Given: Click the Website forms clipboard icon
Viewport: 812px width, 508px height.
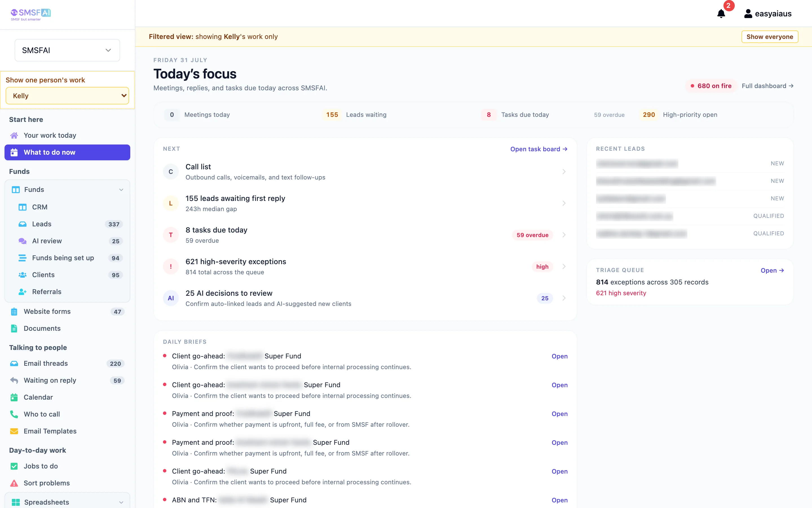Looking at the screenshot, I should click(x=14, y=312).
